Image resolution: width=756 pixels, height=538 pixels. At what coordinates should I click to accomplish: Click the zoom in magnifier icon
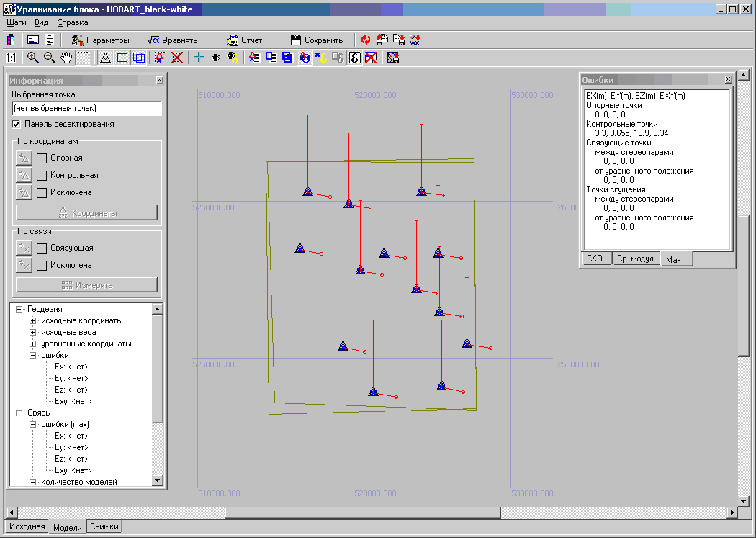tap(32, 58)
